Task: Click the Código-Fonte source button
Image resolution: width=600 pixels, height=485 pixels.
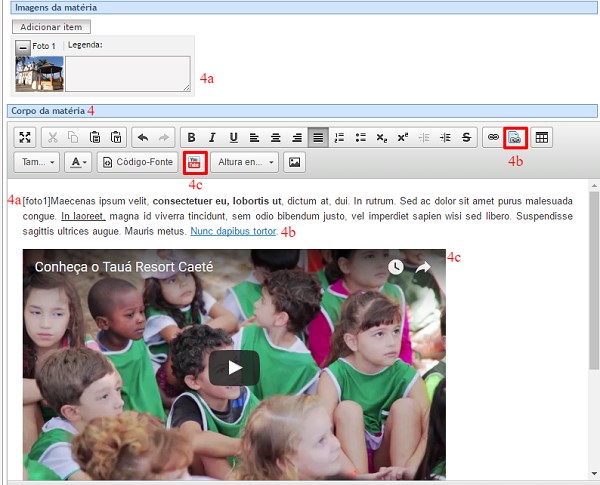Action: click(137, 162)
